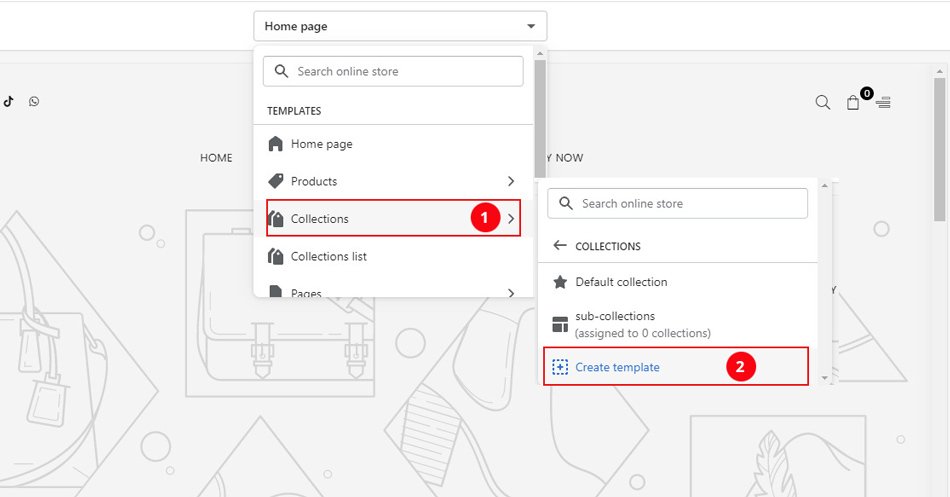Click the TikTok icon in store header
The image size is (950, 497).
click(x=7, y=101)
